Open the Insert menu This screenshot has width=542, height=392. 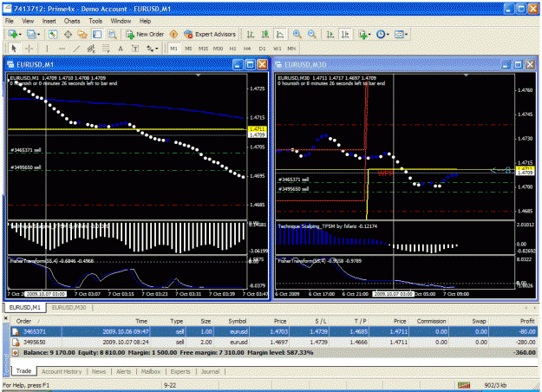[x=49, y=21]
